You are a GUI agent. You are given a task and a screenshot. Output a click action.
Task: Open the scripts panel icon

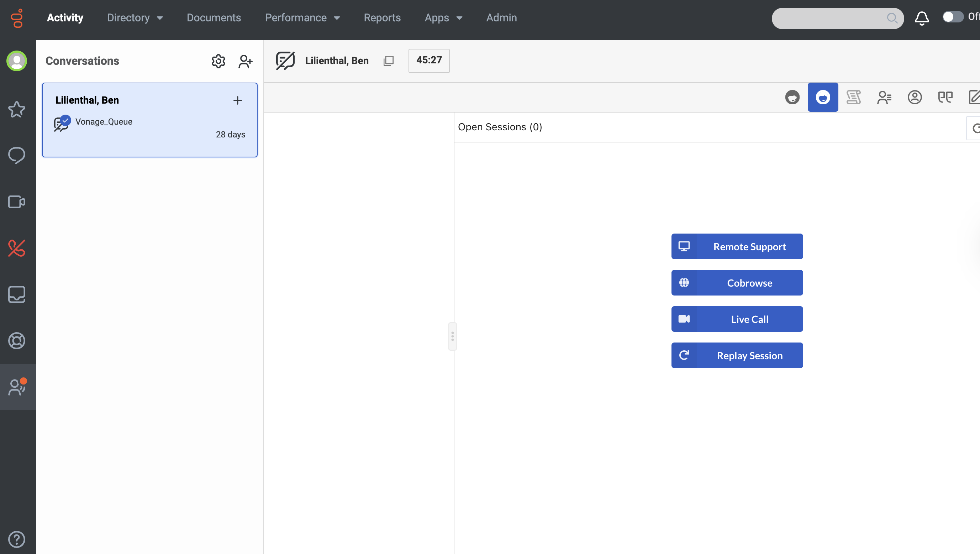(x=853, y=97)
